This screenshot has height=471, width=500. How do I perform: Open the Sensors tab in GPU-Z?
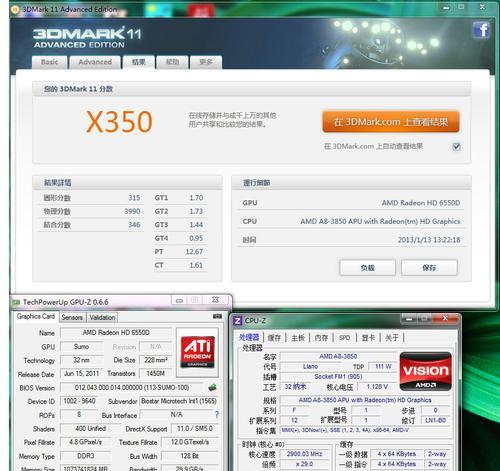(72, 317)
